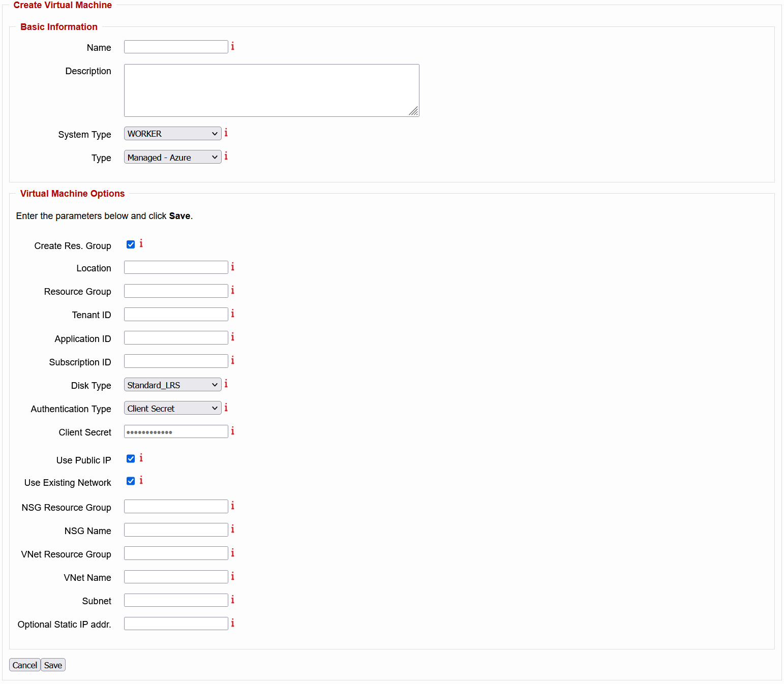Cancel the virtual machine creation
The image size is (784, 684).
pos(24,665)
